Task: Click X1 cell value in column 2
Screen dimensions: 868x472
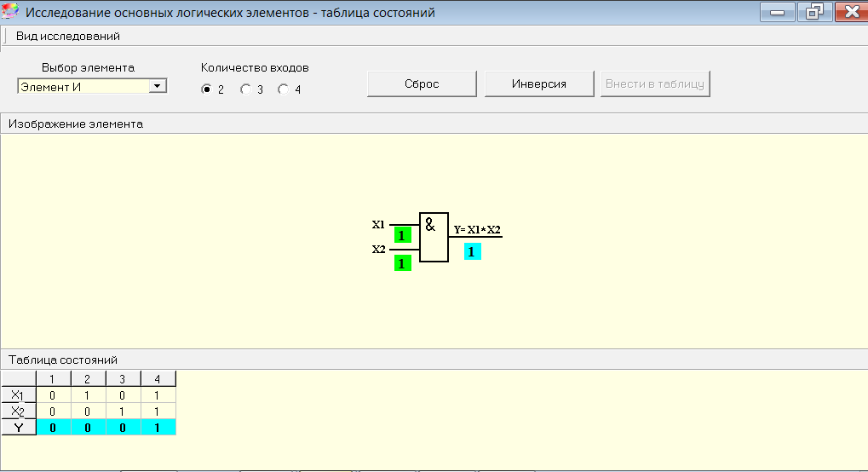Action: click(88, 395)
